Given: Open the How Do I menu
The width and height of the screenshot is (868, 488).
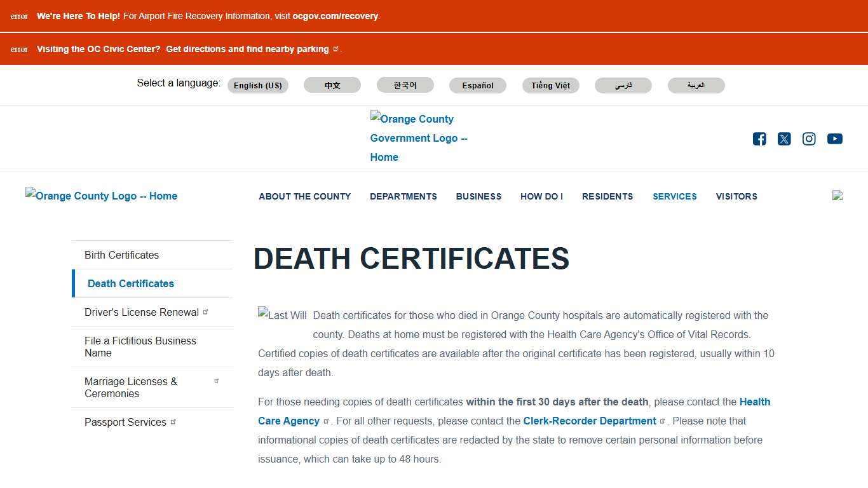Looking at the screenshot, I should [541, 196].
